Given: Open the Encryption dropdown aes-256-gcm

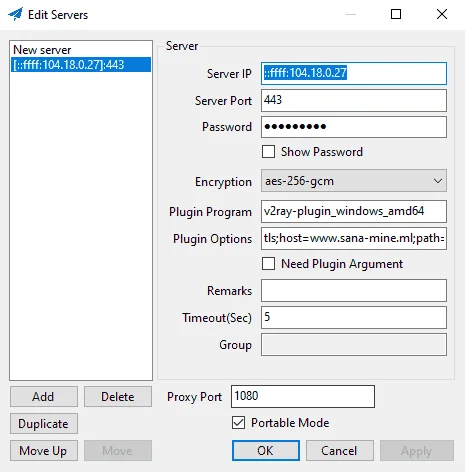Looking at the screenshot, I should tap(354, 181).
